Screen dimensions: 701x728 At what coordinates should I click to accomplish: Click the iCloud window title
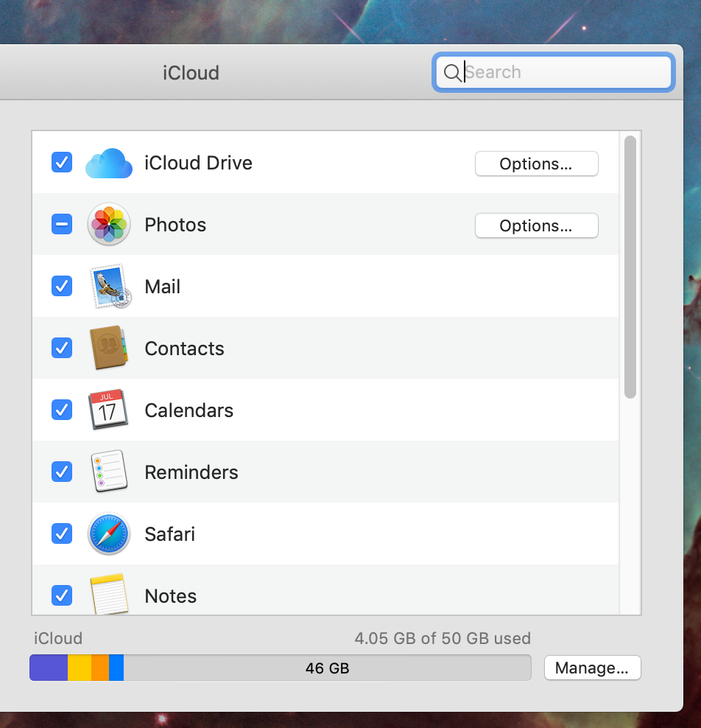point(191,73)
